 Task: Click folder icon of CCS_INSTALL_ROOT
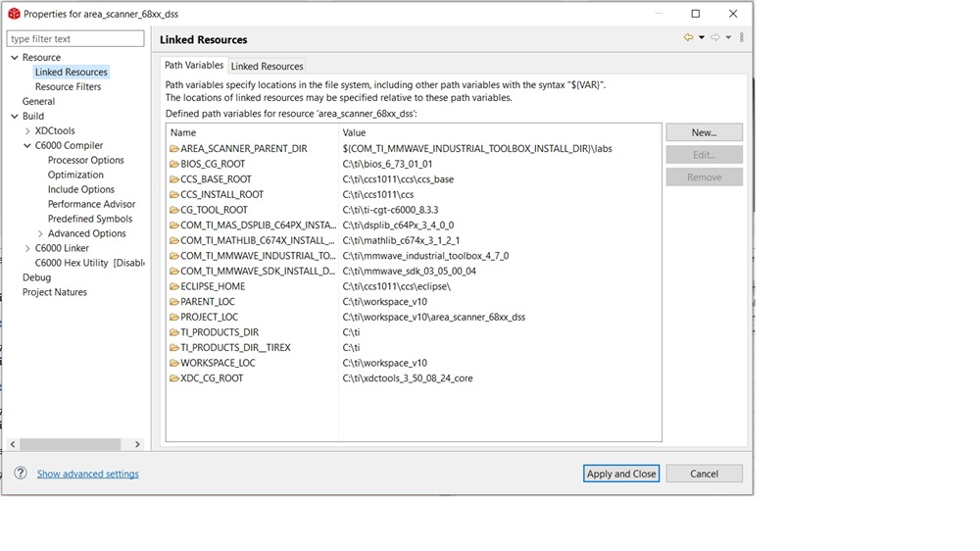point(174,194)
